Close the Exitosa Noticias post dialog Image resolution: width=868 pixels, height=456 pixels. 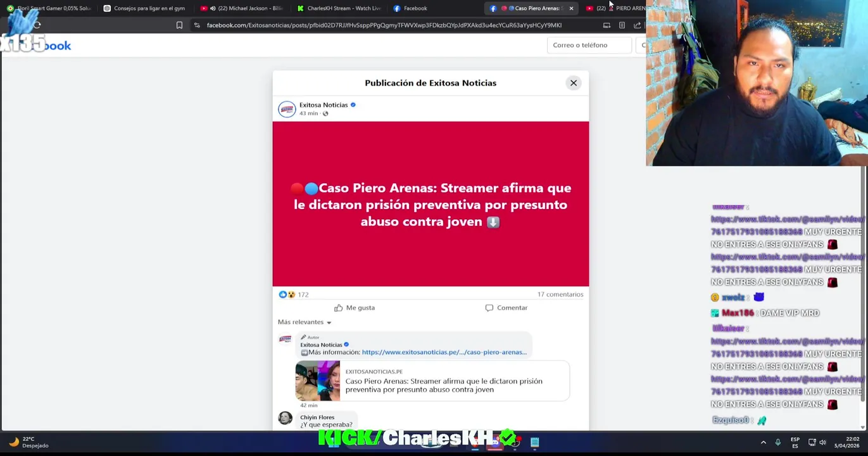(x=574, y=83)
